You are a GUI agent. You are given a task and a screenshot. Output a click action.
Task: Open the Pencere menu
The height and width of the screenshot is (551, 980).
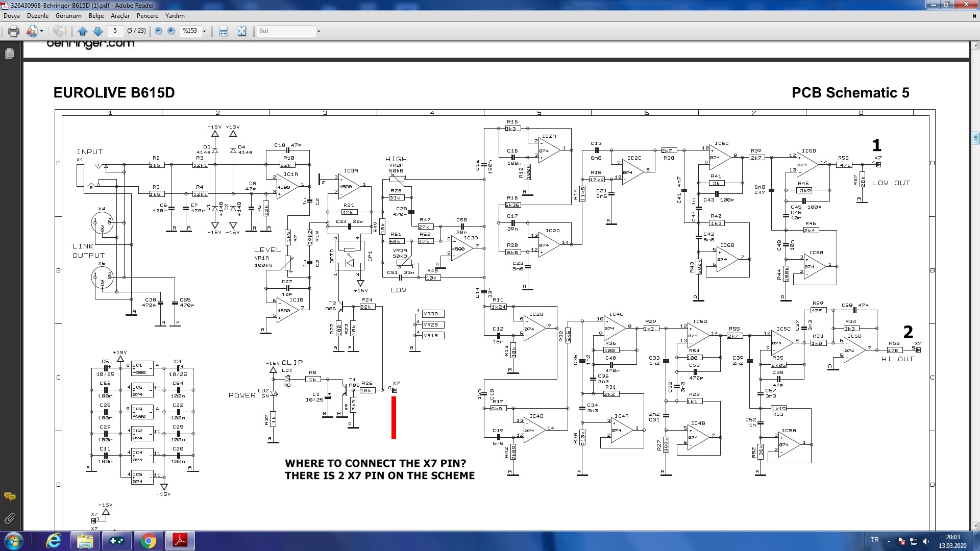point(148,16)
